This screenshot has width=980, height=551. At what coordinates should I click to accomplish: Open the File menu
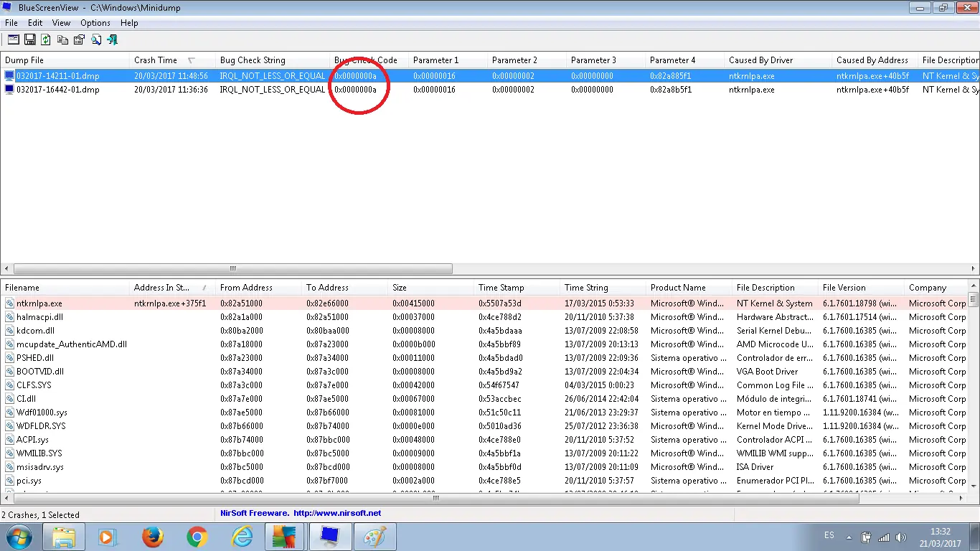11,23
